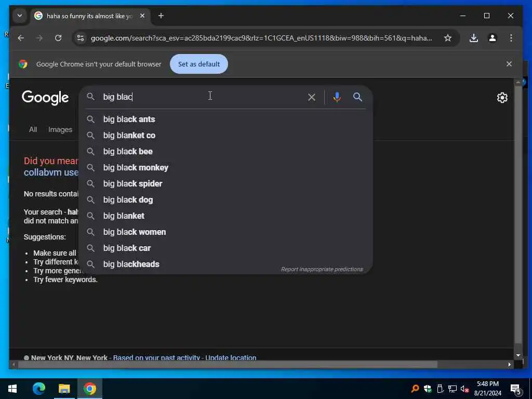Click the Chrome taskbar icon

tap(89, 389)
